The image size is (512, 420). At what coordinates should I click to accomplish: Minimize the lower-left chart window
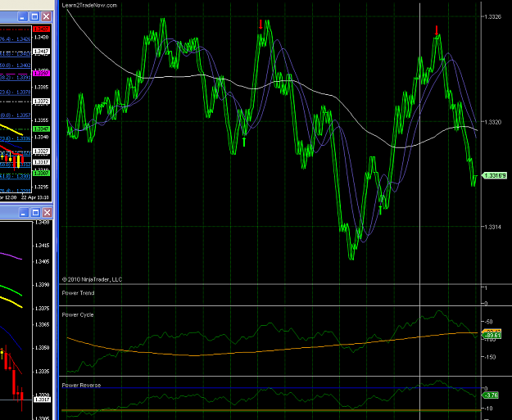[x=24, y=213]
